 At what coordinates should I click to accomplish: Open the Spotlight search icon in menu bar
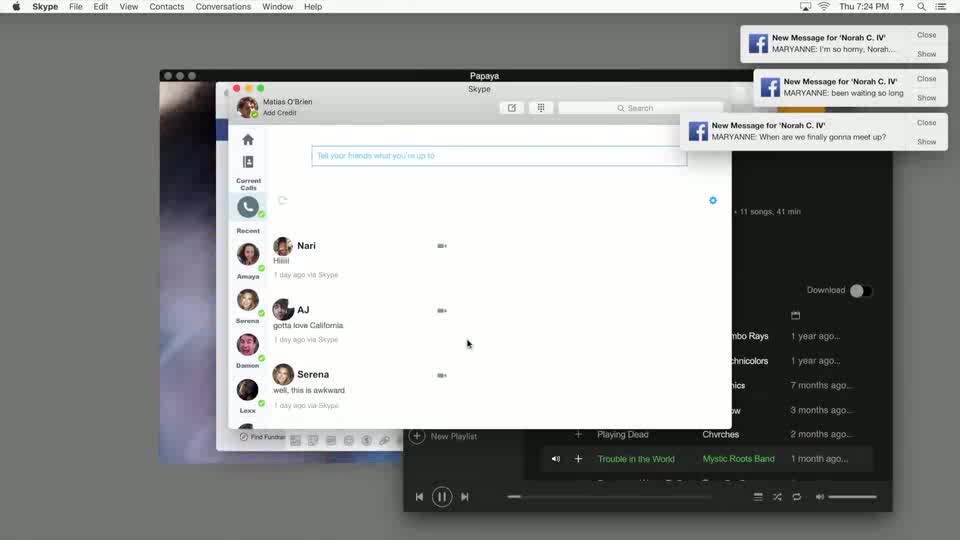921,7
